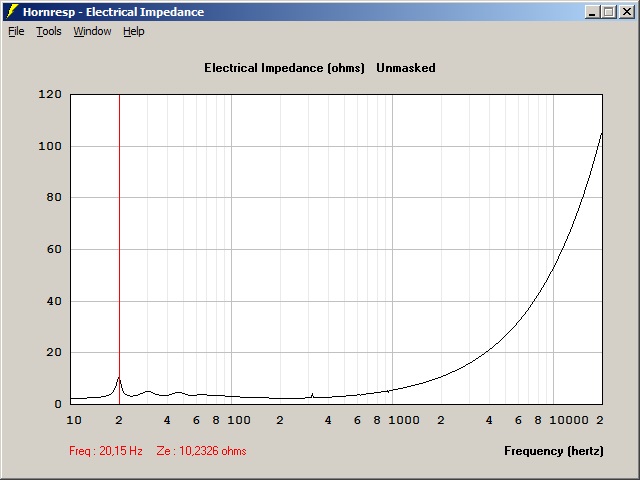This screenshot has width=640, height=480.
Task: Click the Ze 10,2326 ohms readout
Action: (202, 451)
